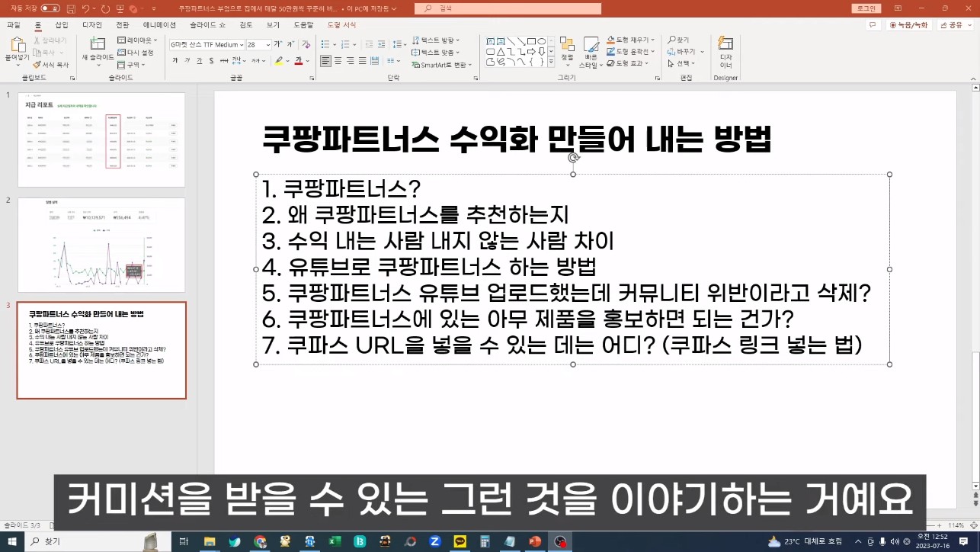This screenshot has width=980, height=552.
Task: Decrease list indent level
Action: 370,45
